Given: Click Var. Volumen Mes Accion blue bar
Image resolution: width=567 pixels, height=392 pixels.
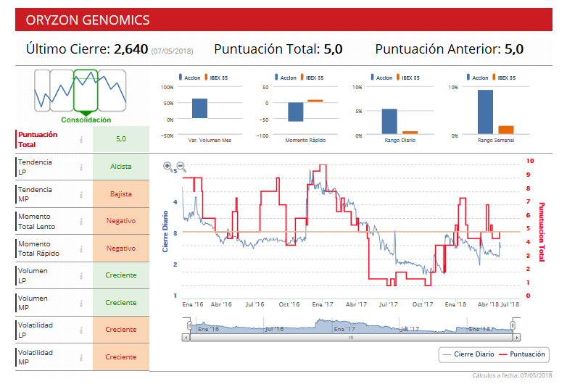Looking at the screenshot, I should pyautogui.click(x=199, y=109).
